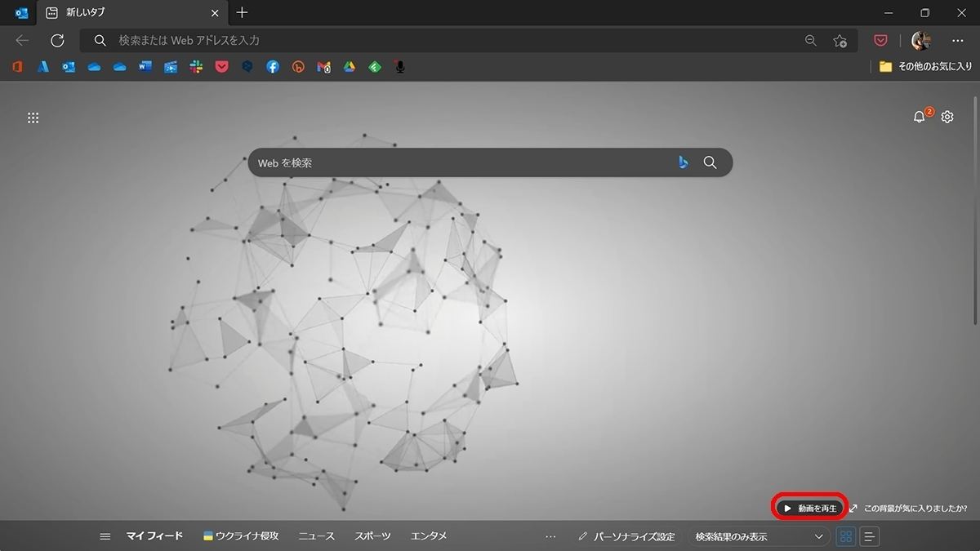Open a new tab with plus button
This screenshot has height=551, width=980.
point(242,13)
